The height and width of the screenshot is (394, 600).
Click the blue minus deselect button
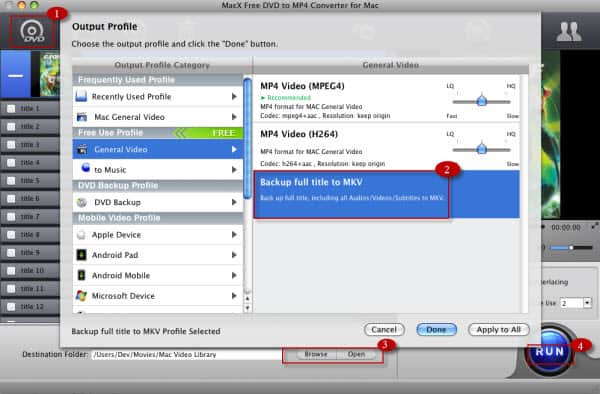point(16,75)
